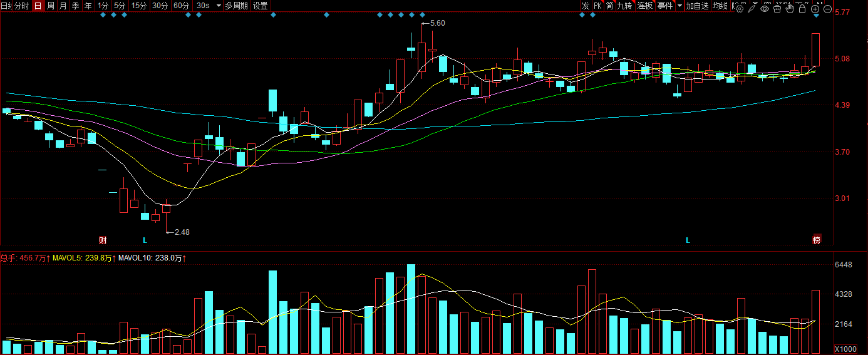Open chart settings gear icon
This screenshot has width=868, height=355.
(x=740, y=9)
